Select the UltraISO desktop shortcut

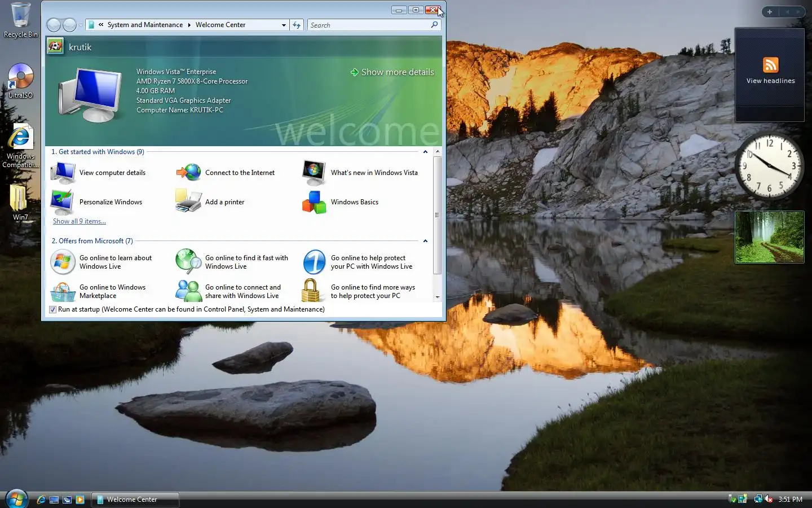(x=21, y=81)
